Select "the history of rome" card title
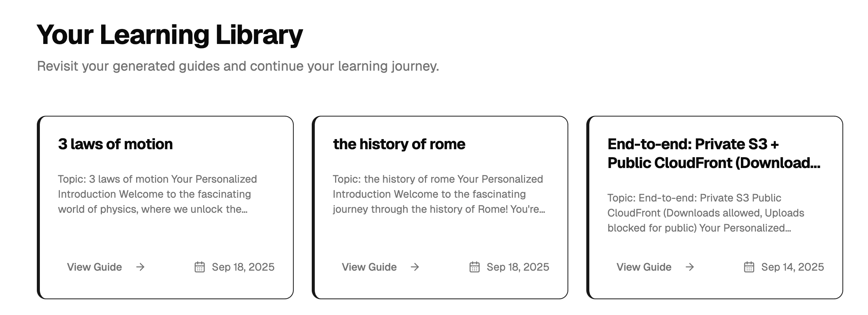 pyautogui.click(x=399, y=144)
